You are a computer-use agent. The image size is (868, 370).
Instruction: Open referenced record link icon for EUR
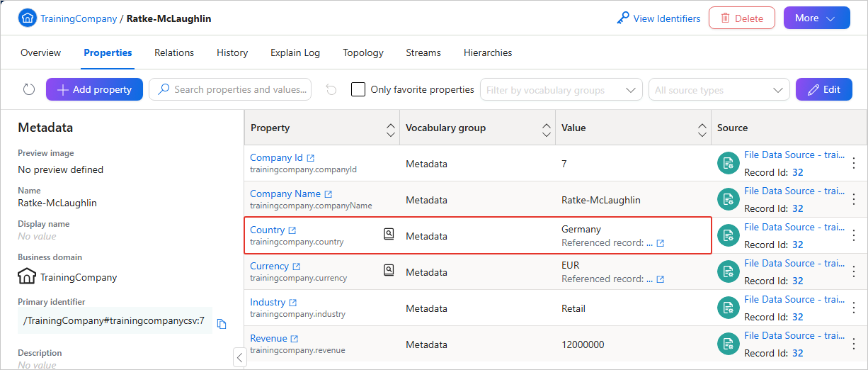[661, 279]
